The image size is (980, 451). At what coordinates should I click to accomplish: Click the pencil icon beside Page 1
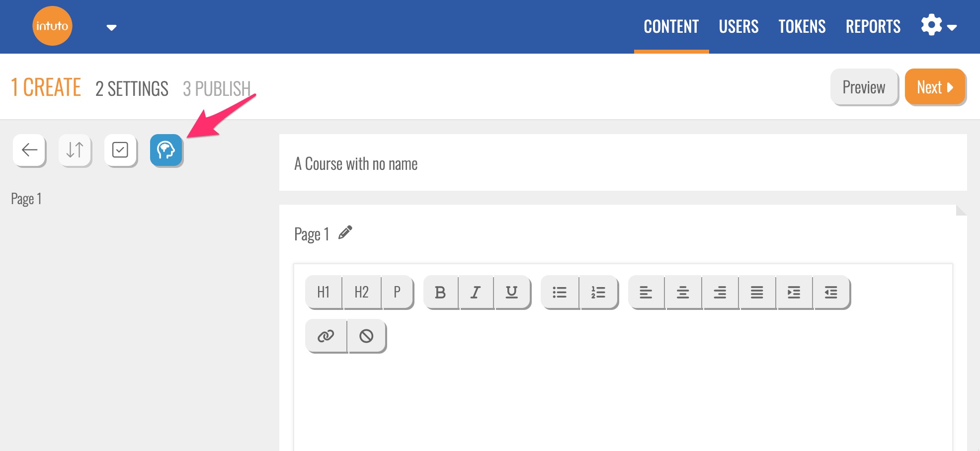[345, 232]
